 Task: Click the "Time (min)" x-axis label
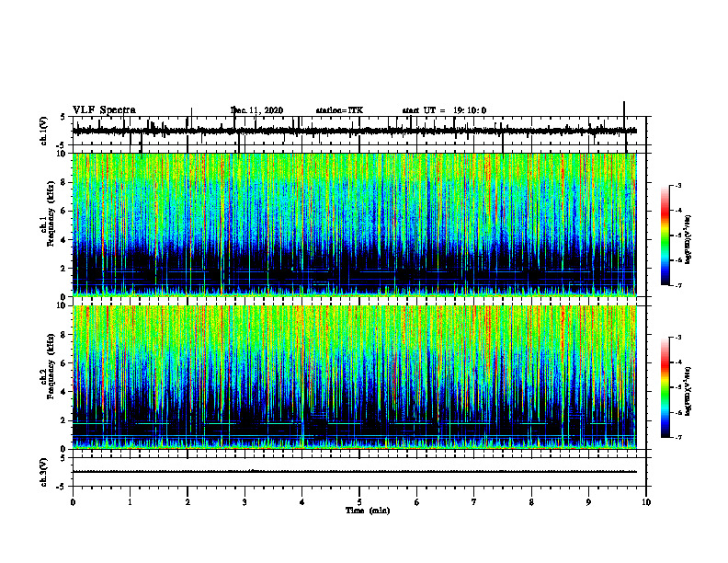pyautogui.click(x=368, y=511)
